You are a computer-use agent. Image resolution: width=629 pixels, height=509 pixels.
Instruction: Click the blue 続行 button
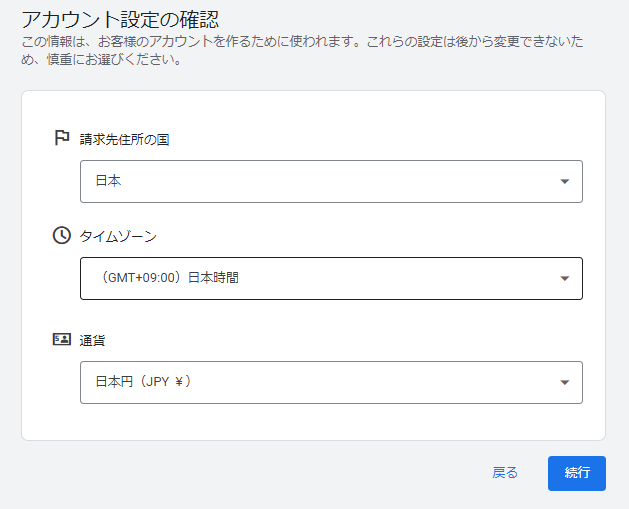[x=576, y=473]
